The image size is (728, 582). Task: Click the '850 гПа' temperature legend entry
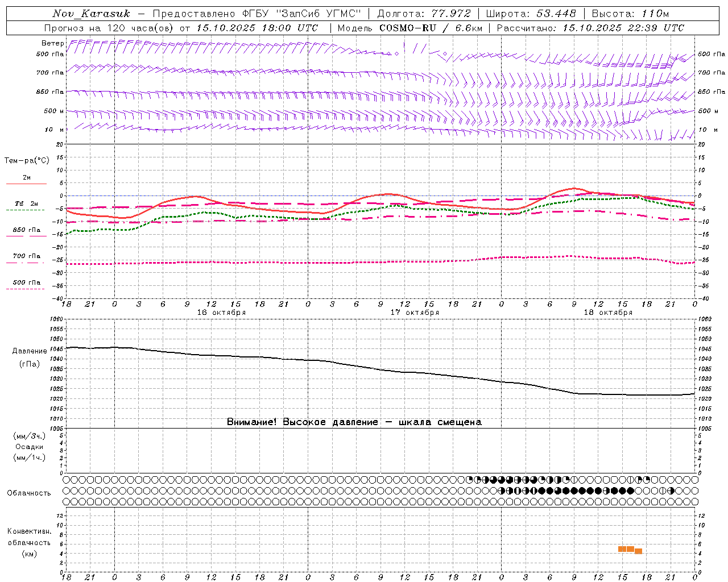[x=27, y=230]
